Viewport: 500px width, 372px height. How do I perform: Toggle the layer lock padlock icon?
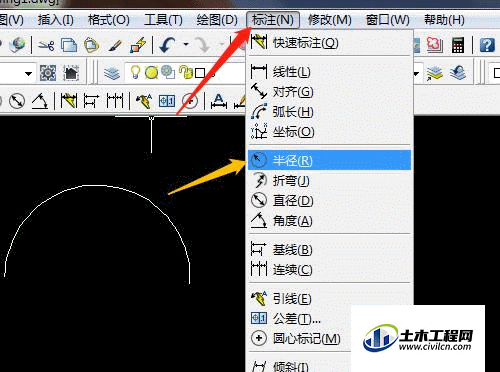coord(186,72)
